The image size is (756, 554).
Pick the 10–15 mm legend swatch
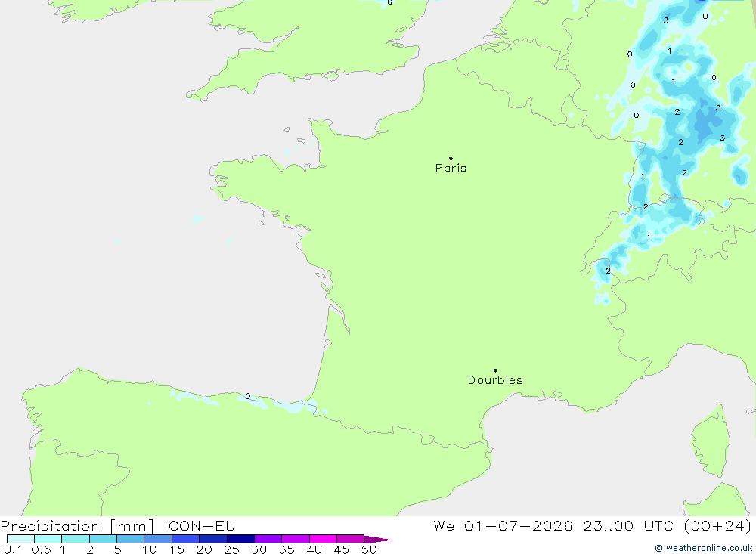[x=158, y=539]
